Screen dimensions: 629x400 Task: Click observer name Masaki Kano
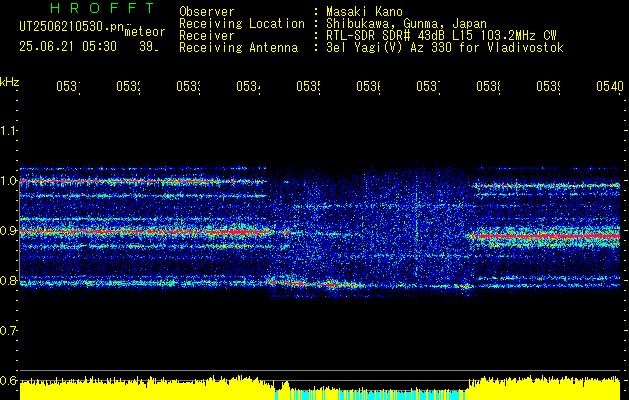click(x=364, y=12)
